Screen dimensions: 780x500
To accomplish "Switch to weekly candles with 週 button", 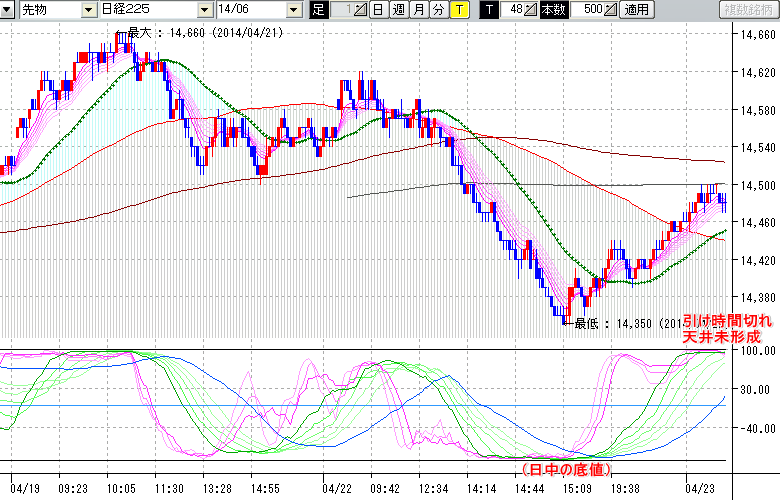I will 398,10.
